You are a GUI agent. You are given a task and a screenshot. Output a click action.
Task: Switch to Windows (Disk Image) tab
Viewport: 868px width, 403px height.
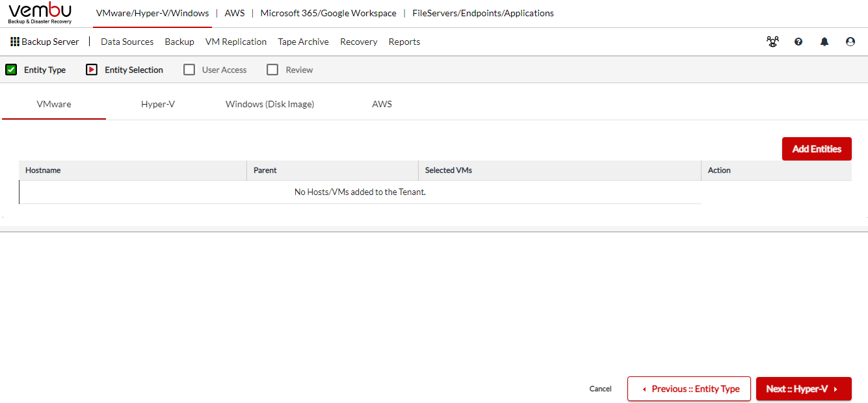point(270,104)
